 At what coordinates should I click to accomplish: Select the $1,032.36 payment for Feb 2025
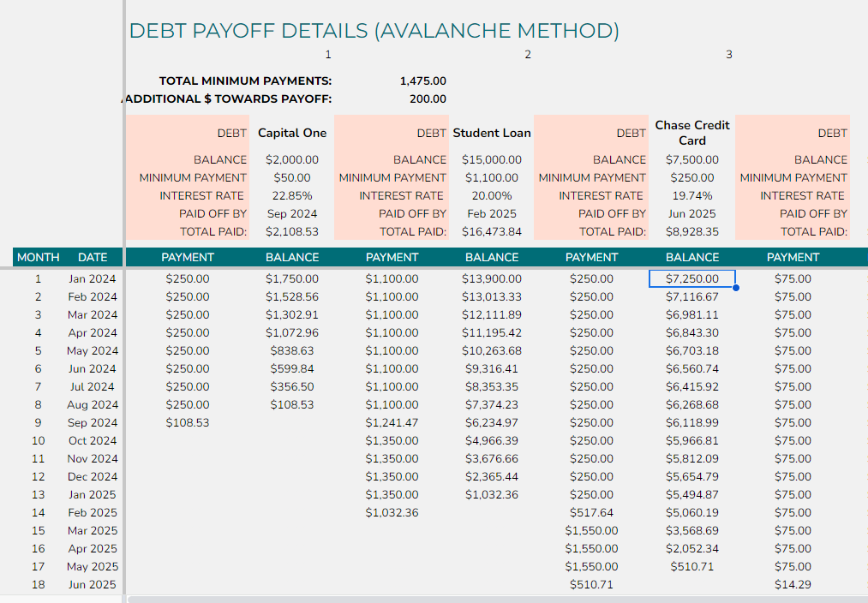pos(392,512)
